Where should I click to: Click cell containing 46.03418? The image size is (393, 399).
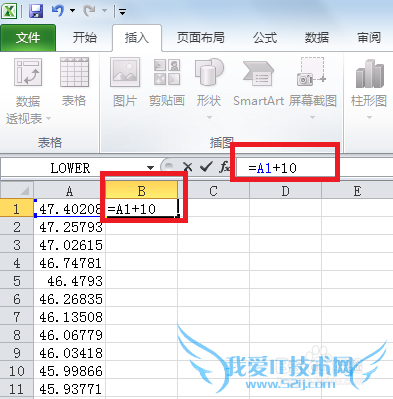tap(69, 353)
